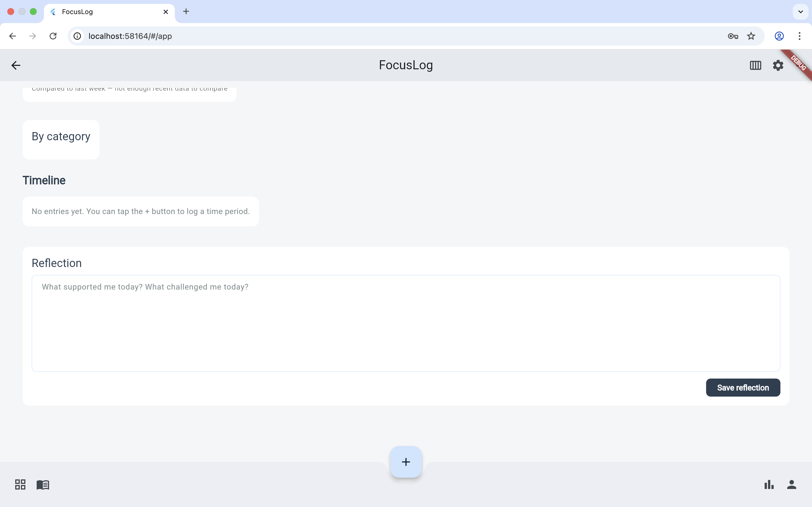Click the Save reflection button
Screen dimensions: 812x507
743,388
